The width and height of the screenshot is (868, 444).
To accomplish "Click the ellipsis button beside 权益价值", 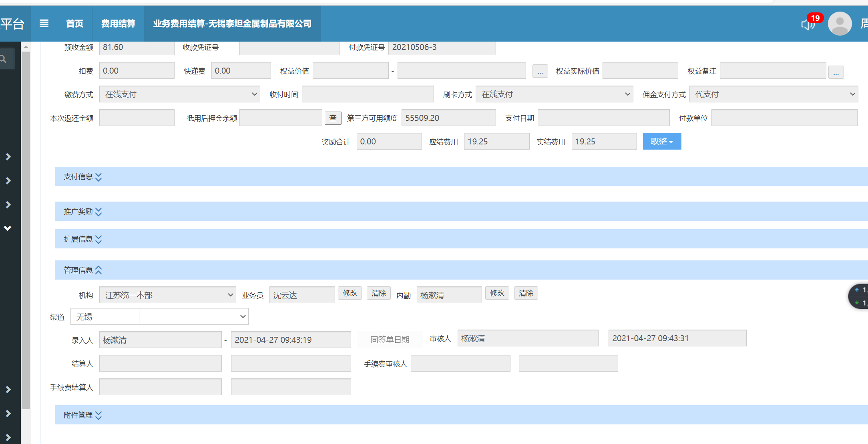I will click(540, 72).
